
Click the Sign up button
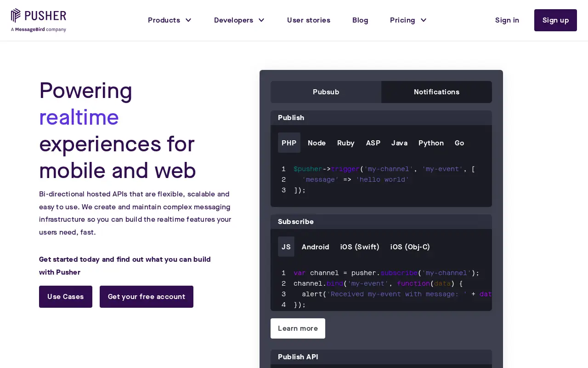click(x=555, y=20)
